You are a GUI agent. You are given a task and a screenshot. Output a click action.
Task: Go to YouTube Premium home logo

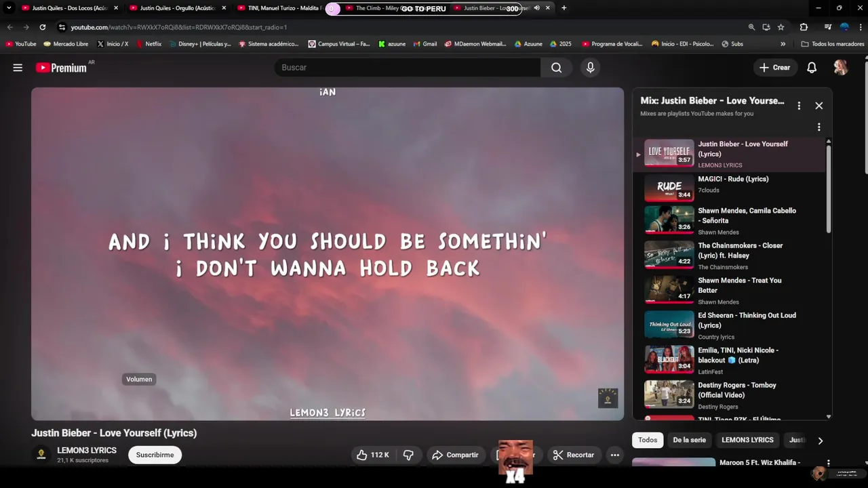(x=61, y=68)
